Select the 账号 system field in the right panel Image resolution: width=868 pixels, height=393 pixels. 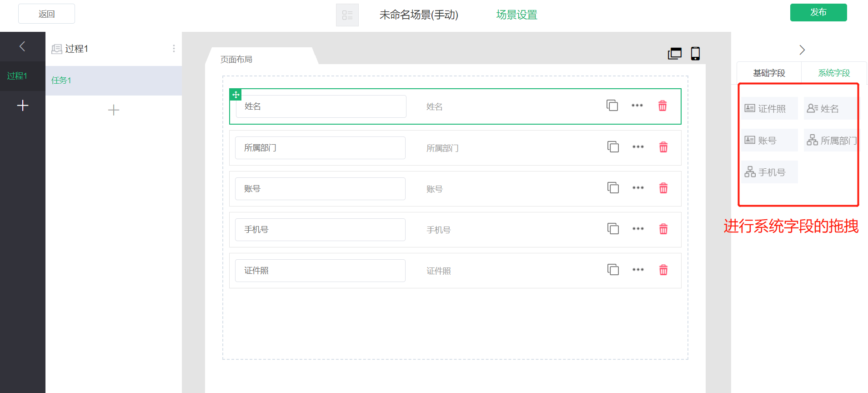(770, 141)
